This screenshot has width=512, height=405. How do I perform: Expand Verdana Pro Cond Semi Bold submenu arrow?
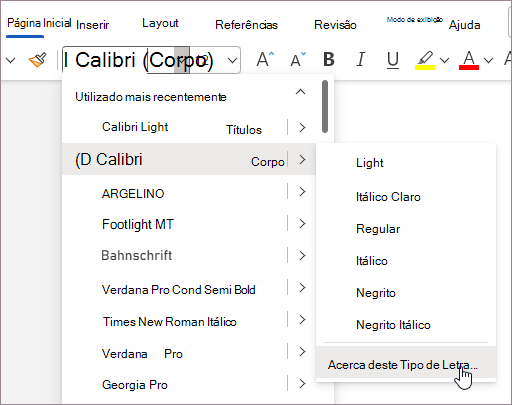coord(302,287)
